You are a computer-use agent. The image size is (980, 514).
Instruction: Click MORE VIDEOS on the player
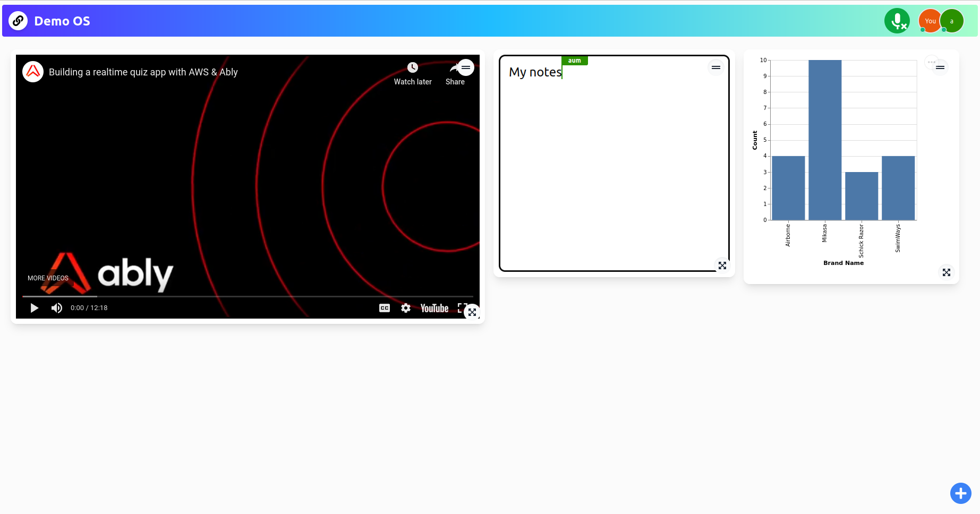48,278
